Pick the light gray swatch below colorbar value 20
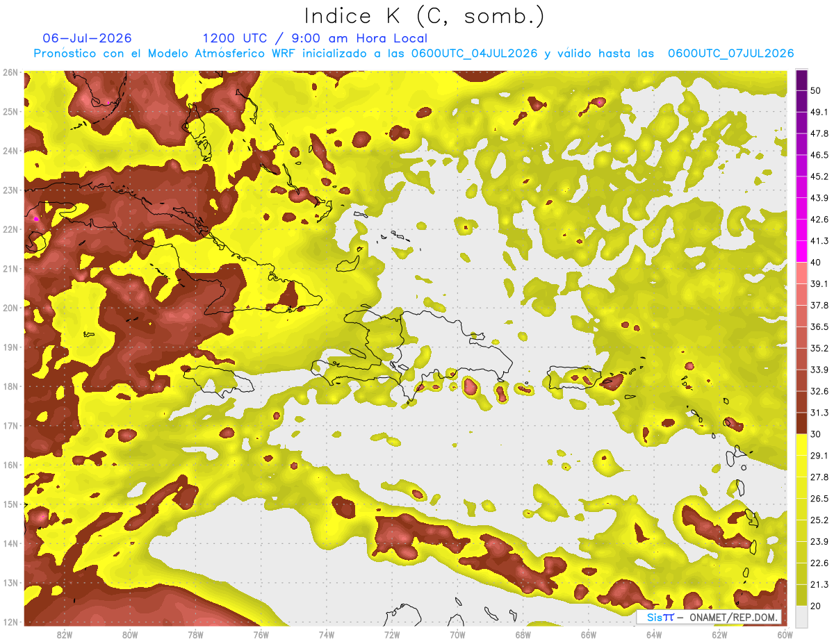The height and width of the screenshot is (644, 834). coord(801,616)
